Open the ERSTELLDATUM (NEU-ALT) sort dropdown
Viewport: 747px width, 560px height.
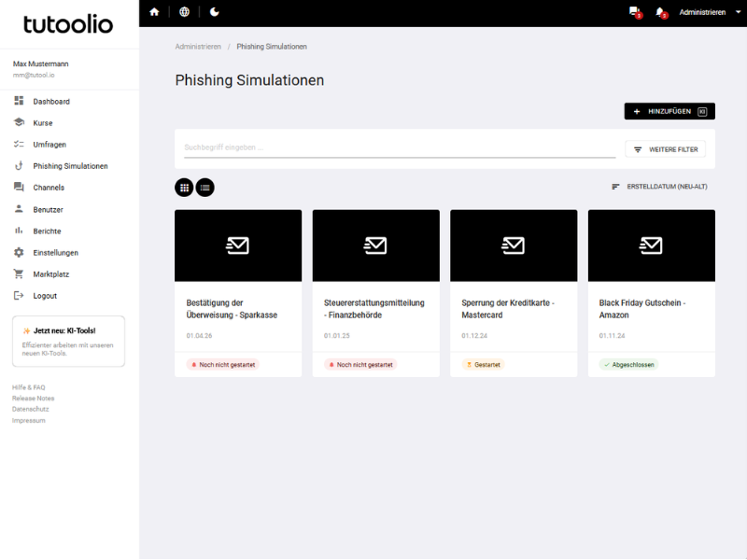tap(659, 187)
